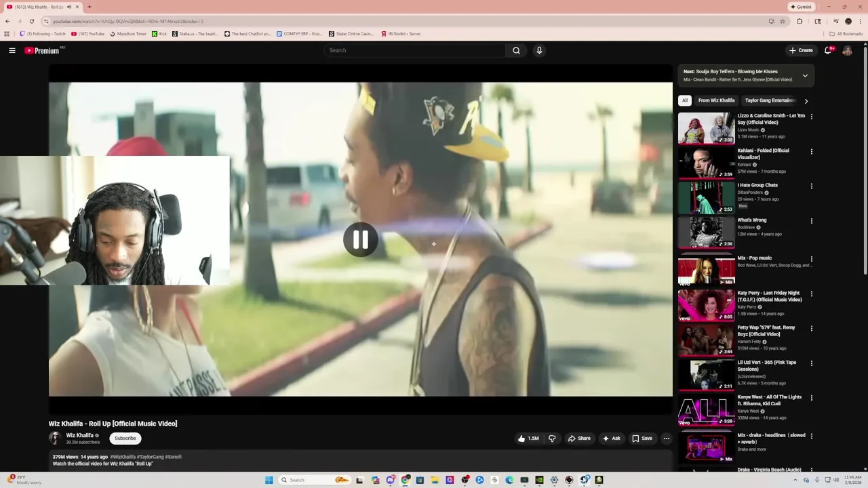Open options for I Hate Group Chats

coord(811,186)
